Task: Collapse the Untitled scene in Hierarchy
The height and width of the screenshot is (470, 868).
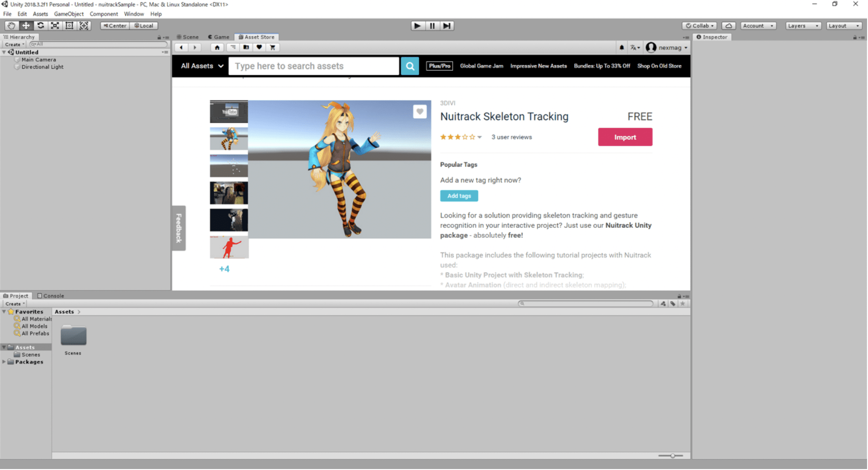Action: point(4,52)
